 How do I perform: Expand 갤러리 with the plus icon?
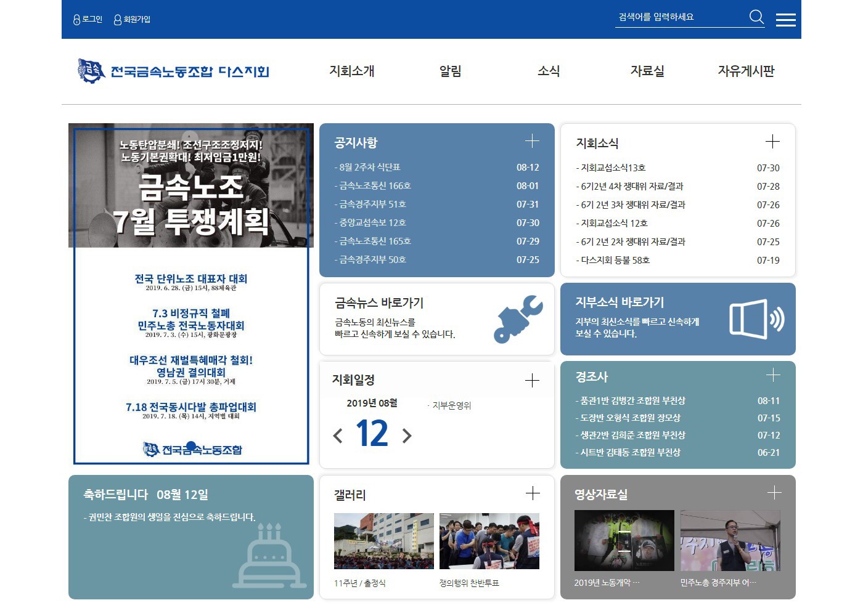533,493
